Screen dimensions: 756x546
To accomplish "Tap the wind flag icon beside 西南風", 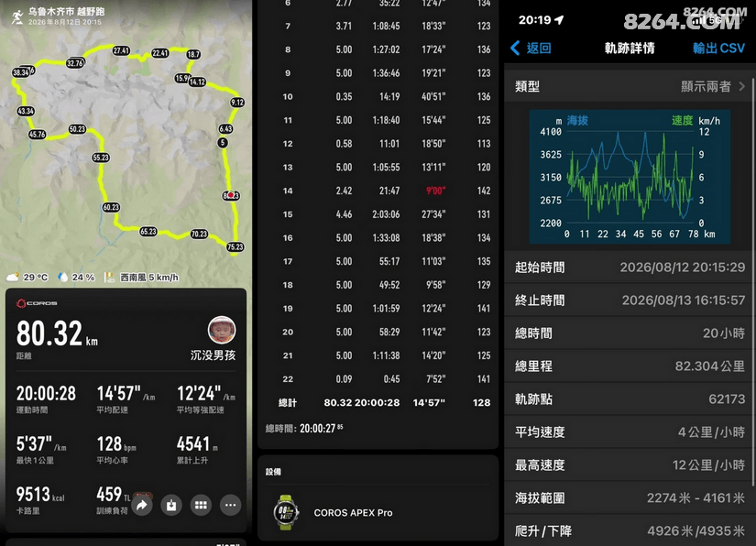I will point(109,277).
